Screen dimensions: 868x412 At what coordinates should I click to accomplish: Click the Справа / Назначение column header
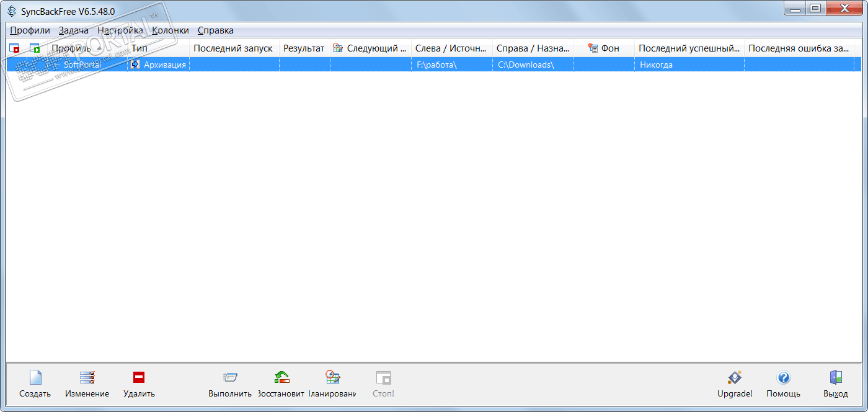[x=533, y=48]
